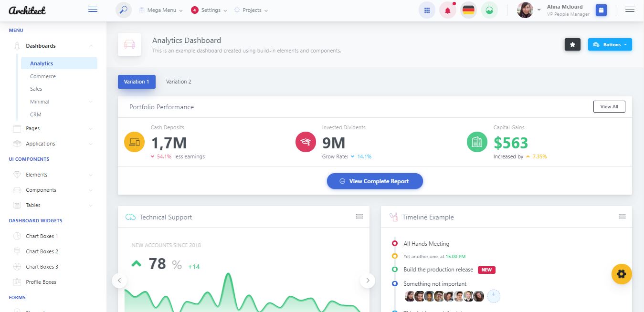Toggle sidebar with the blue hamburger icon
This screenshot has height=312, width=644.
point(93,10)
